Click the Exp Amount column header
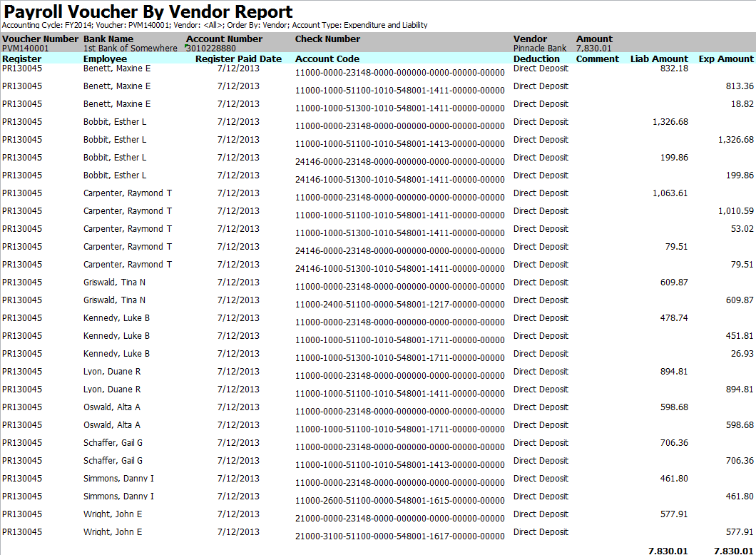Screen dimensions: 756x555 (726, 58)
